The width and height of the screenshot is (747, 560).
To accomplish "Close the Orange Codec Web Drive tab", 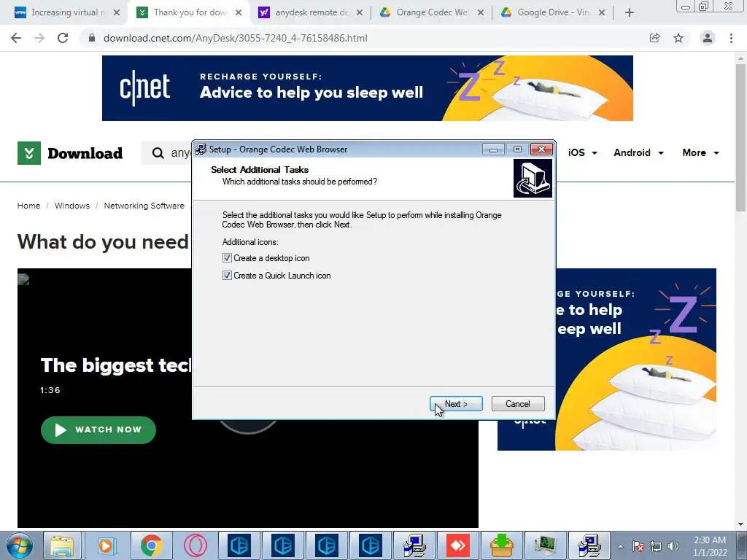I will click(481, 12).
